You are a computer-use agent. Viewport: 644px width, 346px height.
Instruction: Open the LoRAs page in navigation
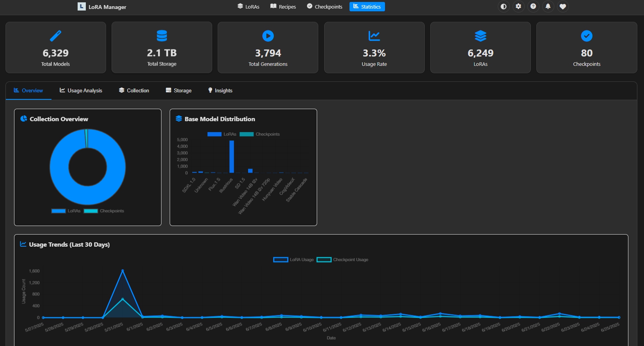point(248,7)
